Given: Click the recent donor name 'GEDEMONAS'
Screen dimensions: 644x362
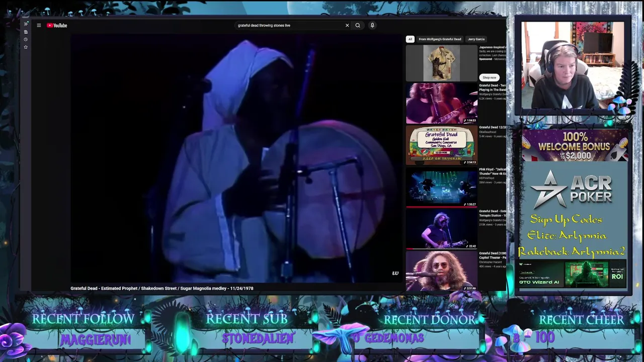Looking at the screenshot, I should (x=394, y=338).
